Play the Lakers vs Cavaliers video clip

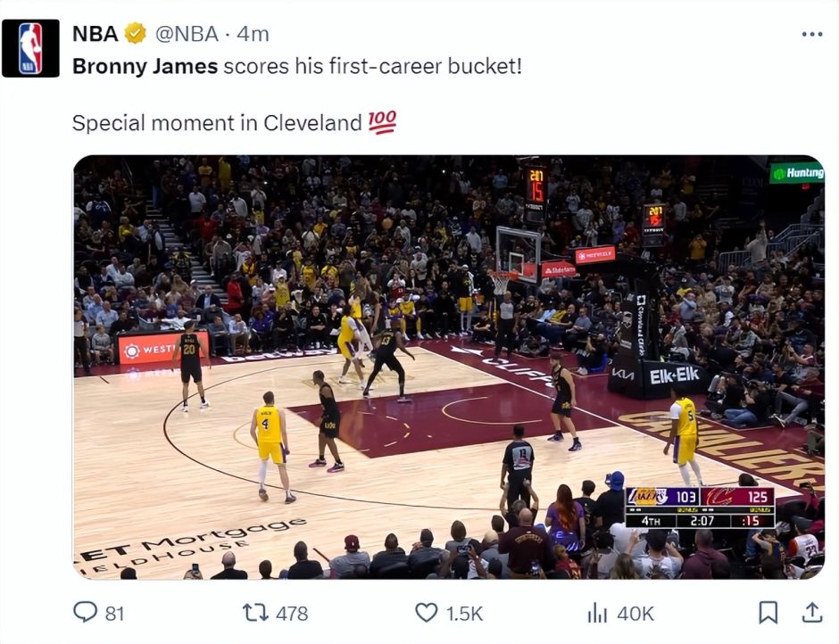point(448,367)
